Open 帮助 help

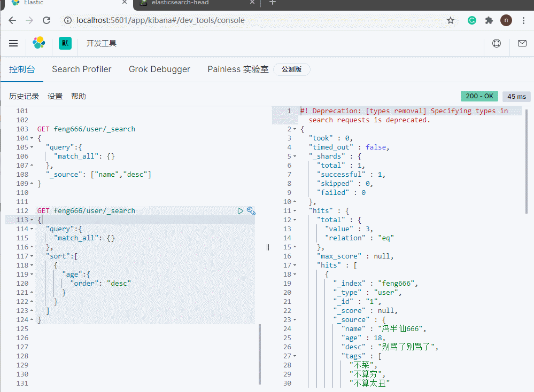[79, 96]
